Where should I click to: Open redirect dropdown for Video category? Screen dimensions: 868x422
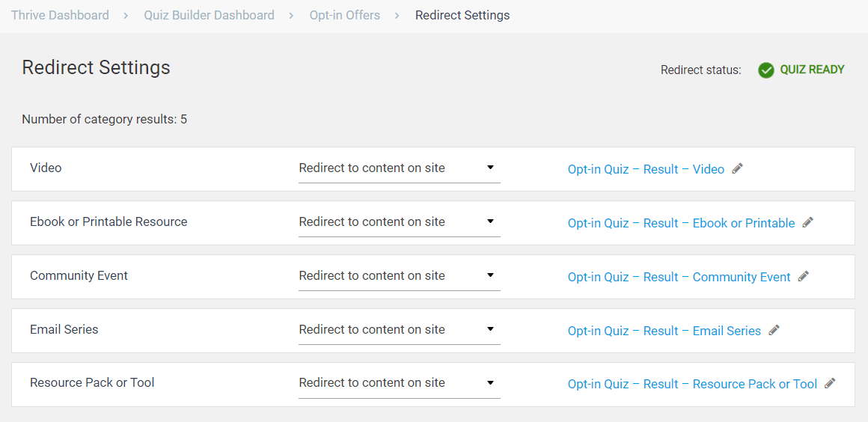point(399,168)
